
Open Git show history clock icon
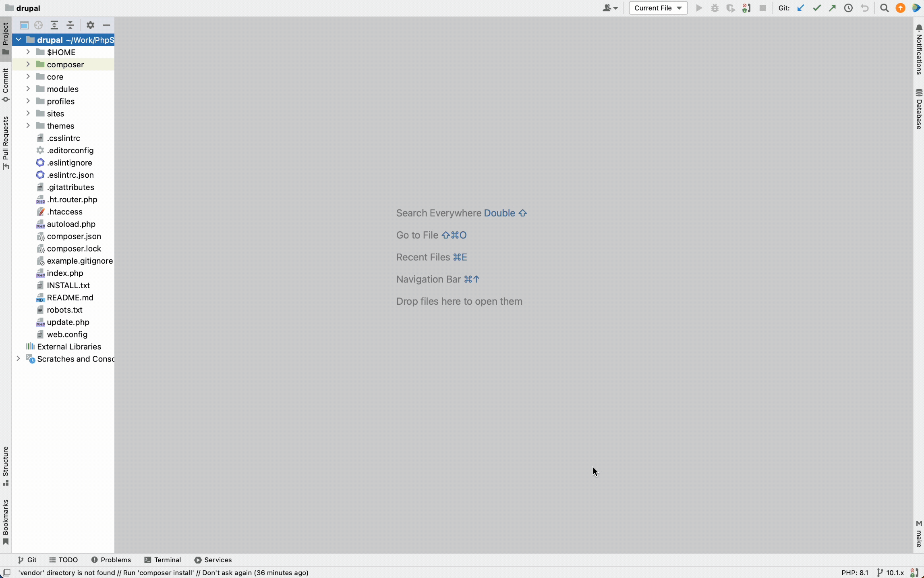tap(848, 8)
